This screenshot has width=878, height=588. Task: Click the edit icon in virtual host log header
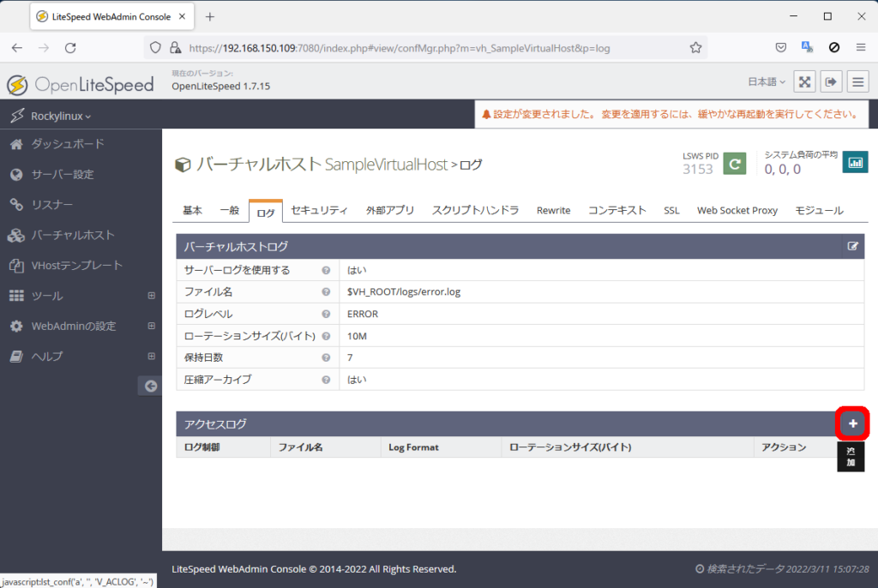[852, 247]
